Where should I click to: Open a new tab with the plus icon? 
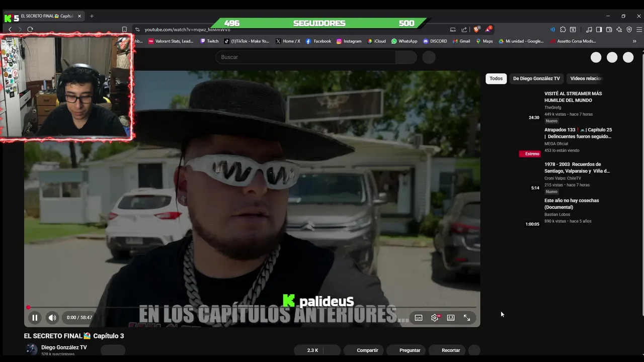click(x=92, y=16)
